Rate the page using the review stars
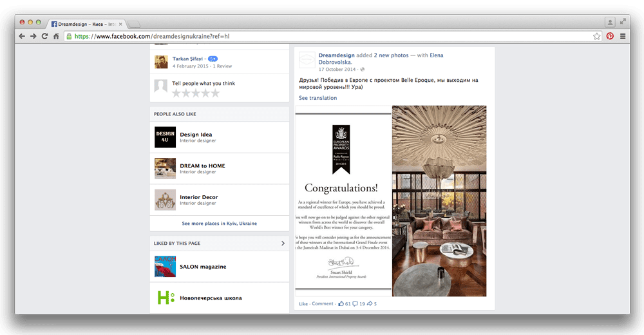The image size is (644, 335). pos(196,93)
